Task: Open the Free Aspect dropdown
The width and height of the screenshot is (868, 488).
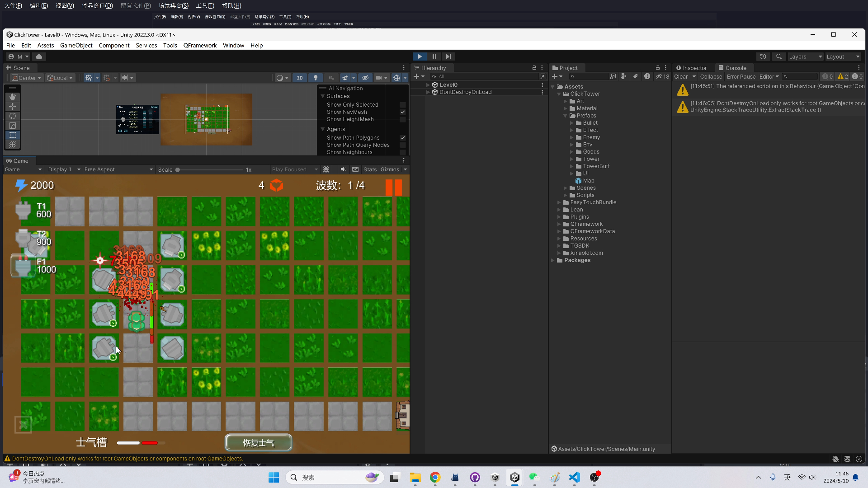Action: tap(118, 169)
